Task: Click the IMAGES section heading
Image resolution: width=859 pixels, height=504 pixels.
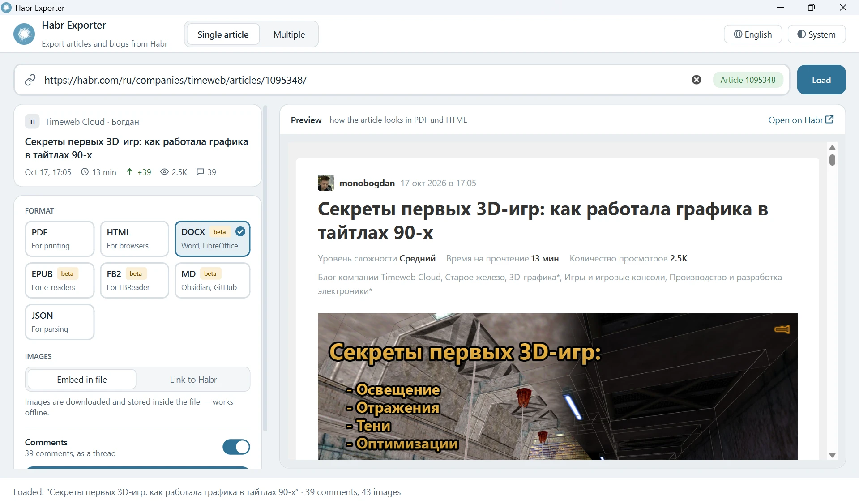Action: 38,356
